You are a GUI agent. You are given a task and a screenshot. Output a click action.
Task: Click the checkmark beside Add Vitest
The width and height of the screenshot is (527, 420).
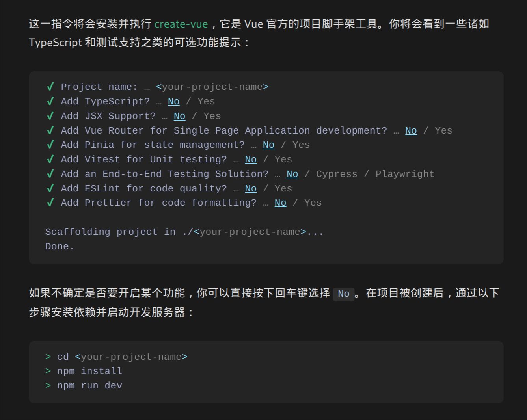(50, 159)
